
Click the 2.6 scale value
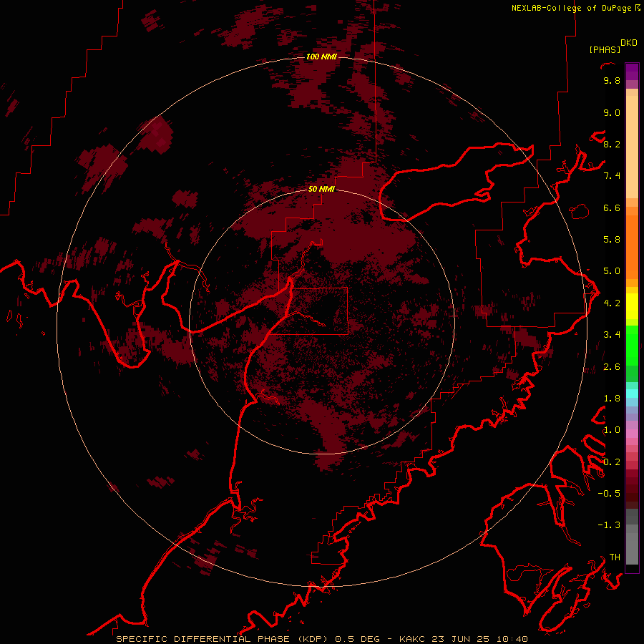click(612, 367)
